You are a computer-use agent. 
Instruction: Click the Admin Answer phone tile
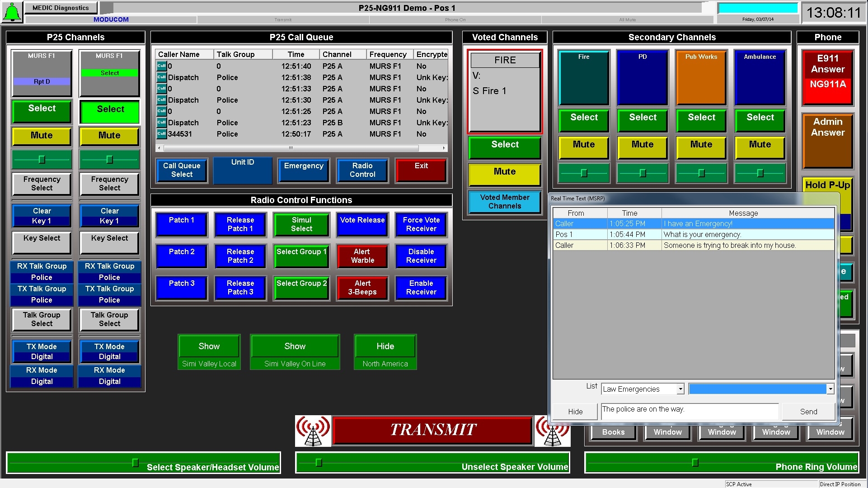(827, 140)
